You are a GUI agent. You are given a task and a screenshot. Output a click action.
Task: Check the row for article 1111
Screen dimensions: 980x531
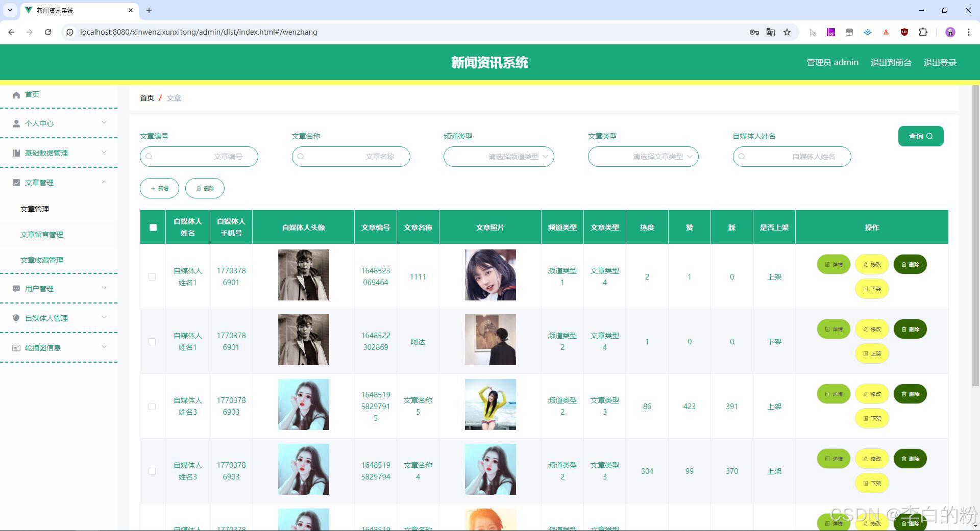click(x=152, y=277)
